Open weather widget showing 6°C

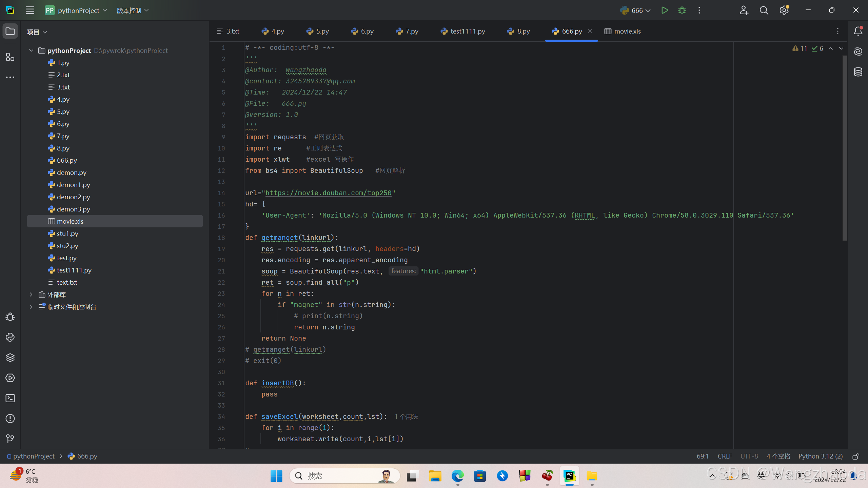pyautogui.click(x=24, y=475)
